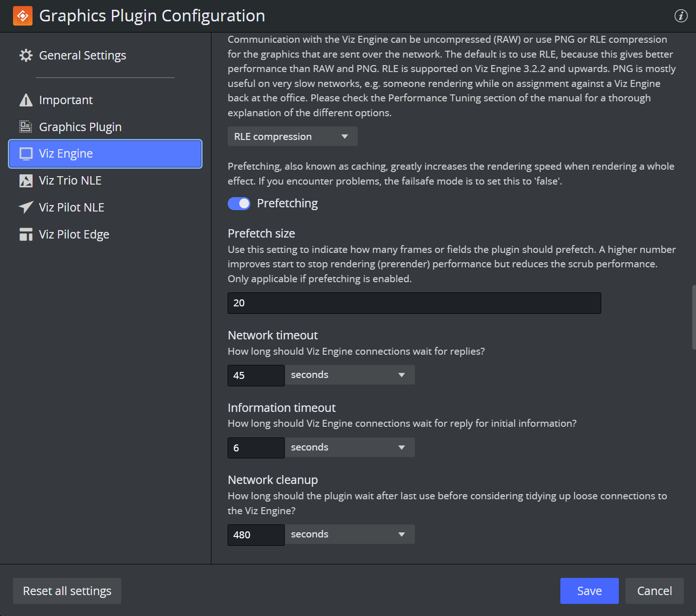The image size is (696, 616).
Task: Click the Prefetch size heading
Action: [x=261, y=233]
